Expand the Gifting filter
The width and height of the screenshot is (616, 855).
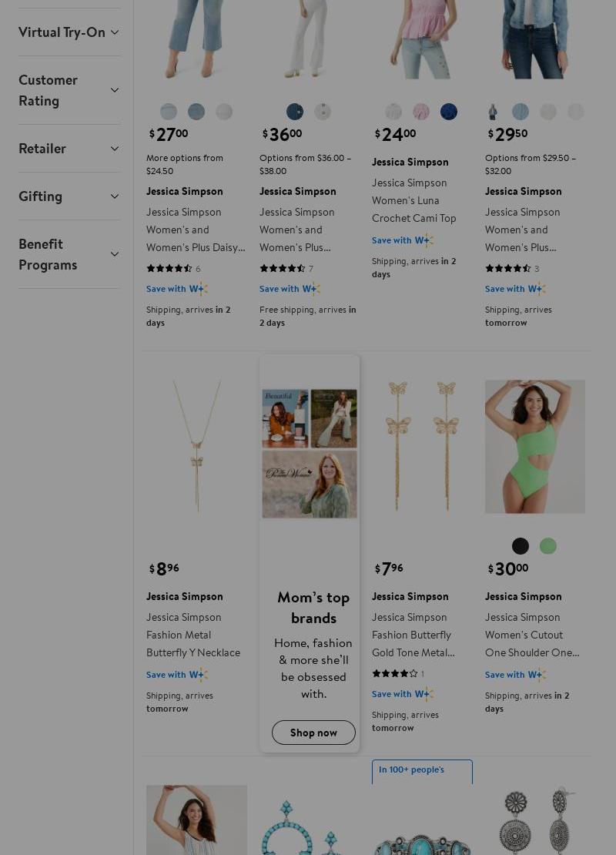coord(69,196)
